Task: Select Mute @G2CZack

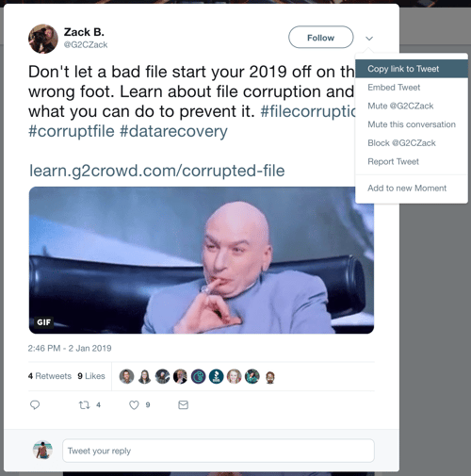Action: pos(400,106)
